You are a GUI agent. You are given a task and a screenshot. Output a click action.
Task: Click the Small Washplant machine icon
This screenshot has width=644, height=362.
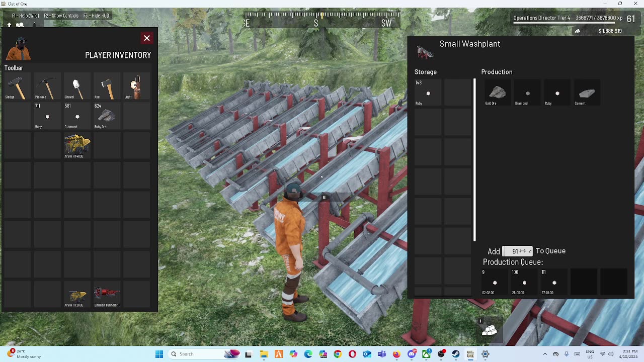point(425,52)
